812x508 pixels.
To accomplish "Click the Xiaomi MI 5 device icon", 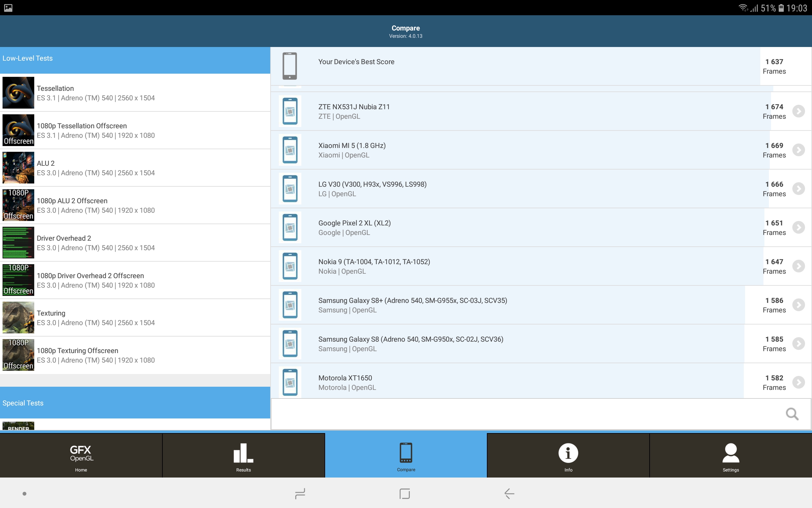I will 290,150.
